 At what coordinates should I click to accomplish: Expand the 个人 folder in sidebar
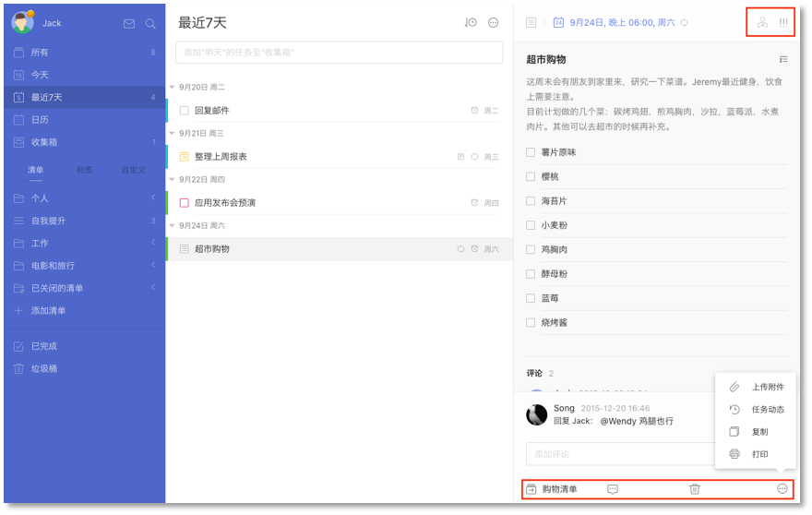pos(153,198)
